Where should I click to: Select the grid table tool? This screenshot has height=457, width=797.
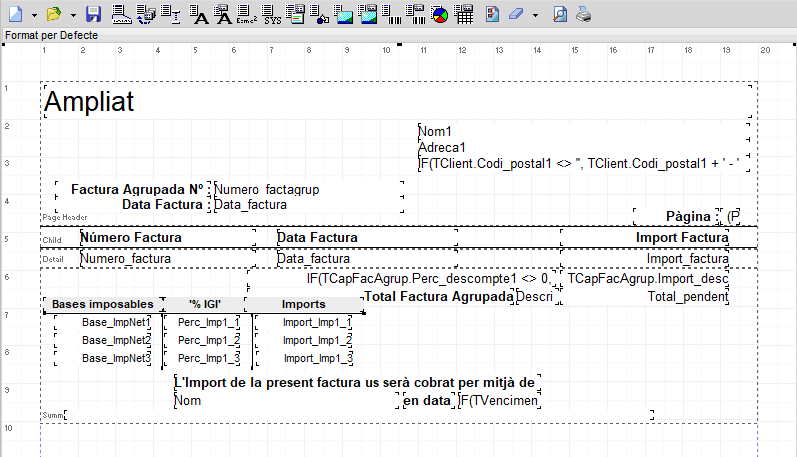464,14
